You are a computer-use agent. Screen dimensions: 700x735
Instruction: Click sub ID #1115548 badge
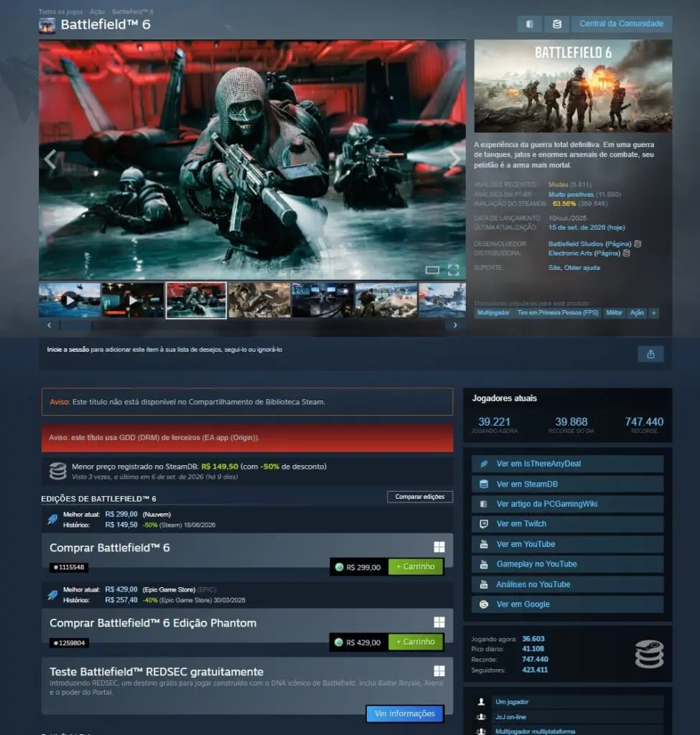pyautogui.click(x=69, y=567)
